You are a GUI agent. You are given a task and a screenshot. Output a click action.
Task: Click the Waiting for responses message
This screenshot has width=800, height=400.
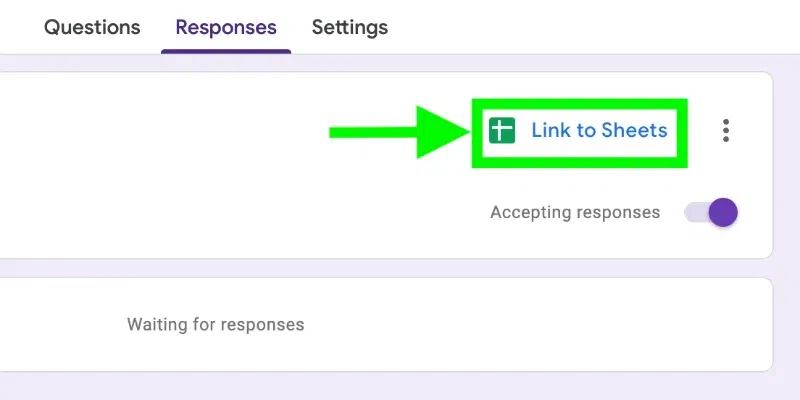point(215,325)
